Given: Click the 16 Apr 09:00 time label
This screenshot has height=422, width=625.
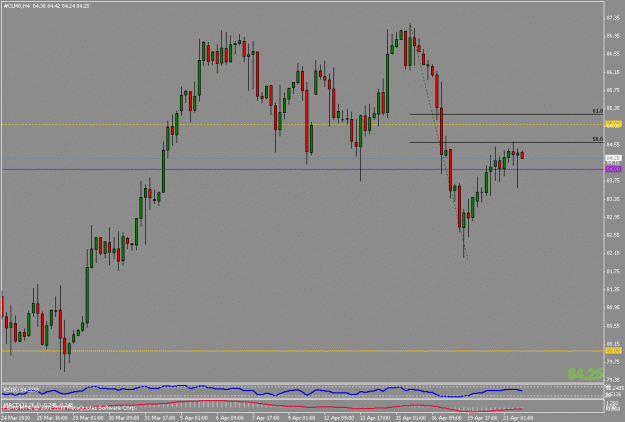Looking at the screenshot, I should [x=446, y=418].
